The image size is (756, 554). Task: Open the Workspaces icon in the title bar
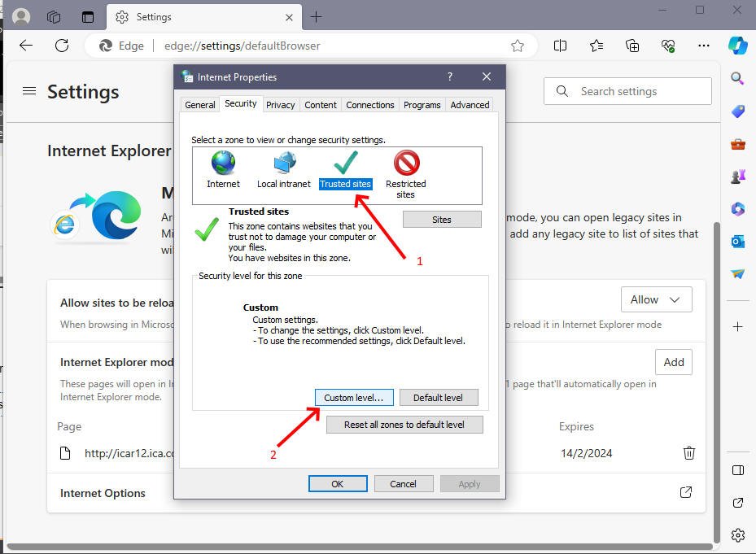[x=54, y=17]
